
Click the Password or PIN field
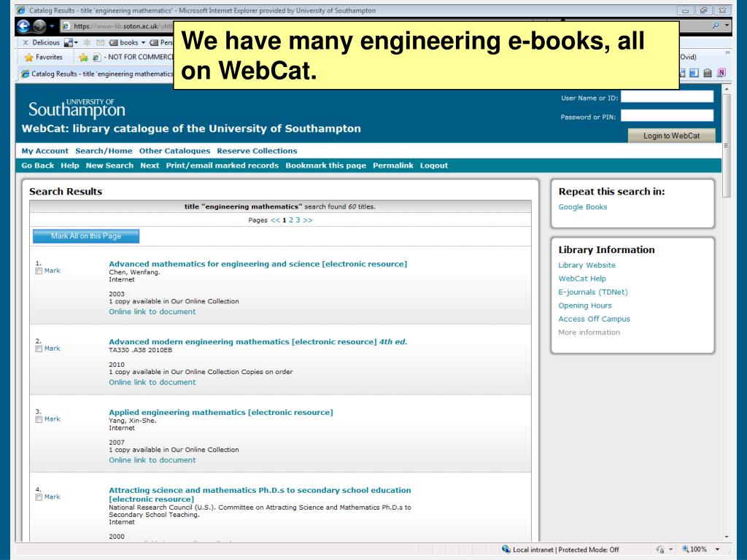[667, 116]
